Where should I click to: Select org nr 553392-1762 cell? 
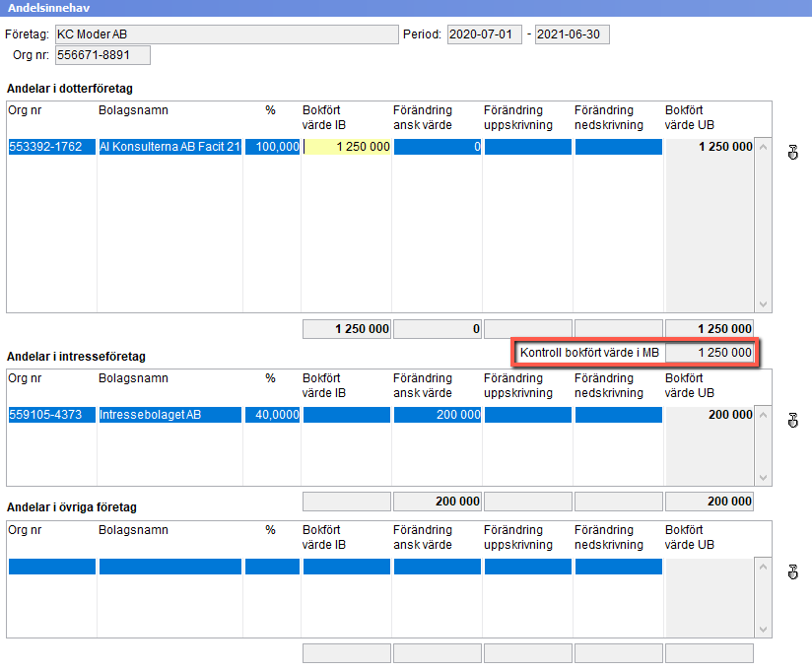tap(52, 147)
